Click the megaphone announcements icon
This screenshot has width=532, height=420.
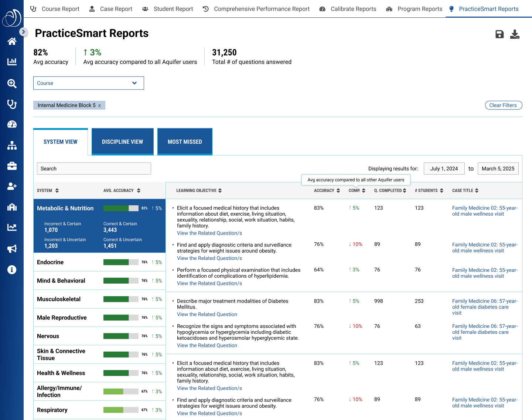click(12, 249)
